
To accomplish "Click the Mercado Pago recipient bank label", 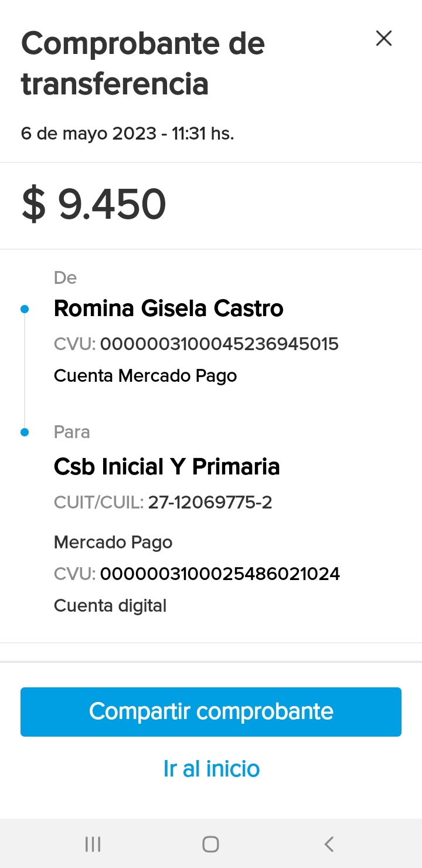I will pos(113,542).
